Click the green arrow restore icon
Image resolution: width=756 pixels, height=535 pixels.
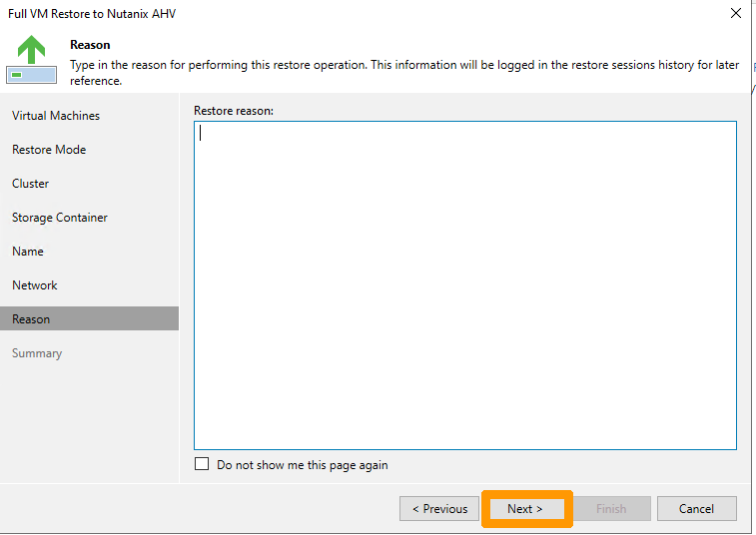pos(31,59)
